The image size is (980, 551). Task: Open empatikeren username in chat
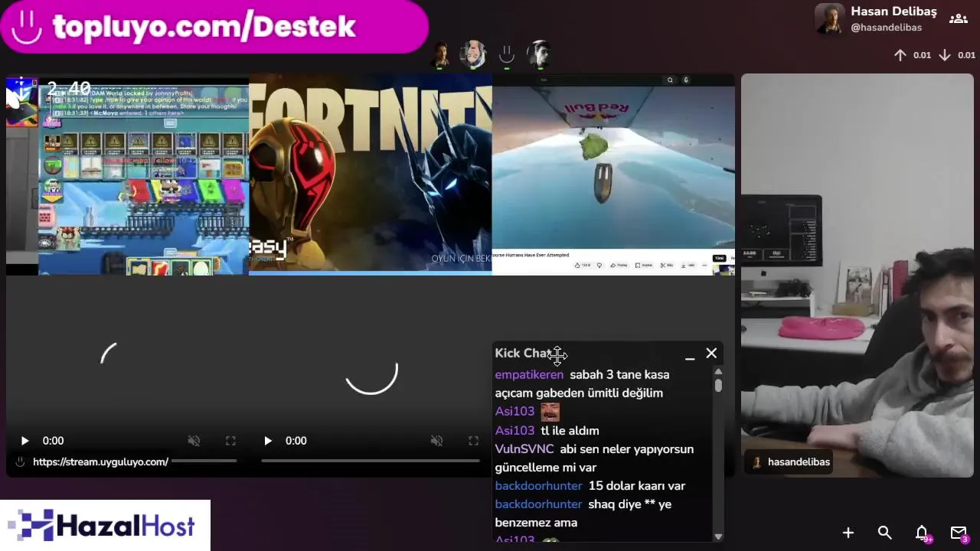(529, 375)
